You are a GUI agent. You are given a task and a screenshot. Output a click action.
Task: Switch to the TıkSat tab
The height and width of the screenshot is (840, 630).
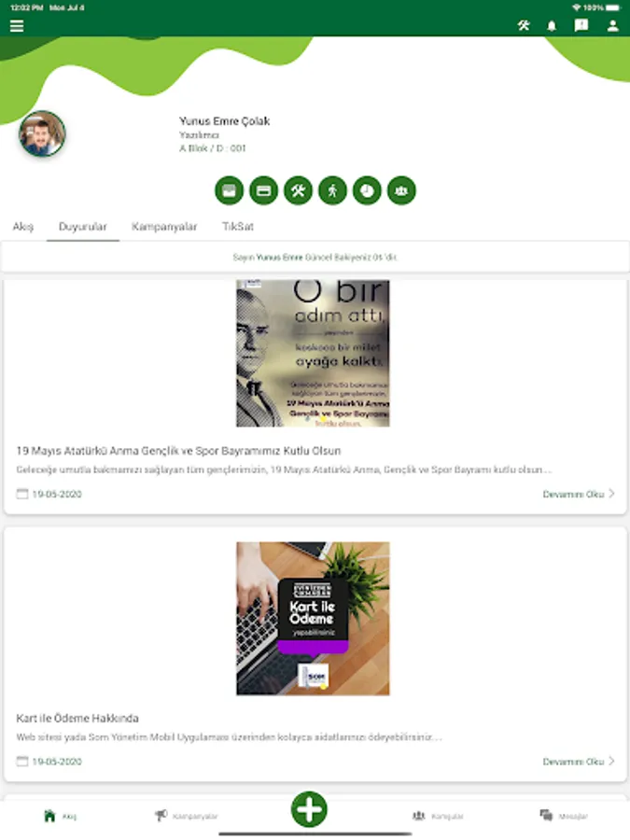238,227
